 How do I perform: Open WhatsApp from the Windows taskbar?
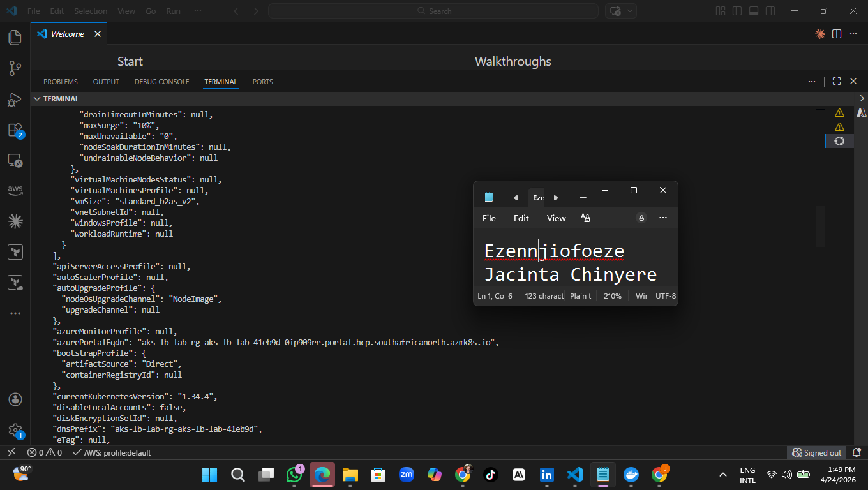click(295, 475)
